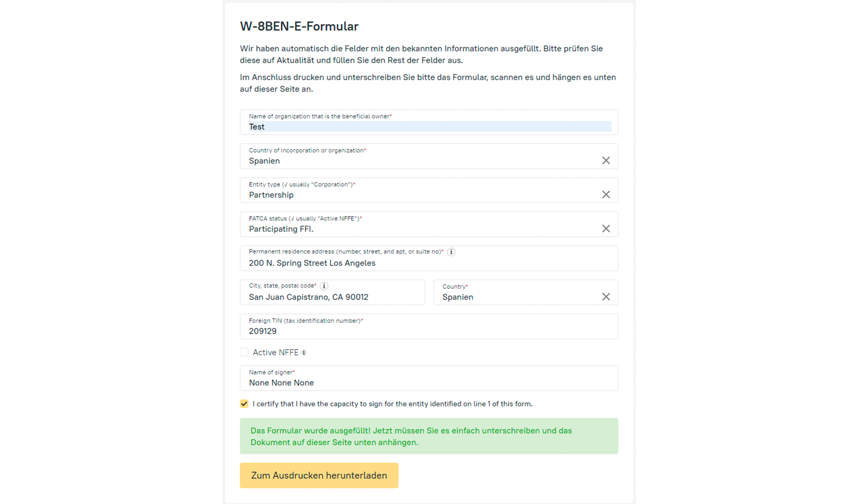This screenshot has width=852, height=504.
Task: Click the Name of organization field
Action: (x=429, y=126)
